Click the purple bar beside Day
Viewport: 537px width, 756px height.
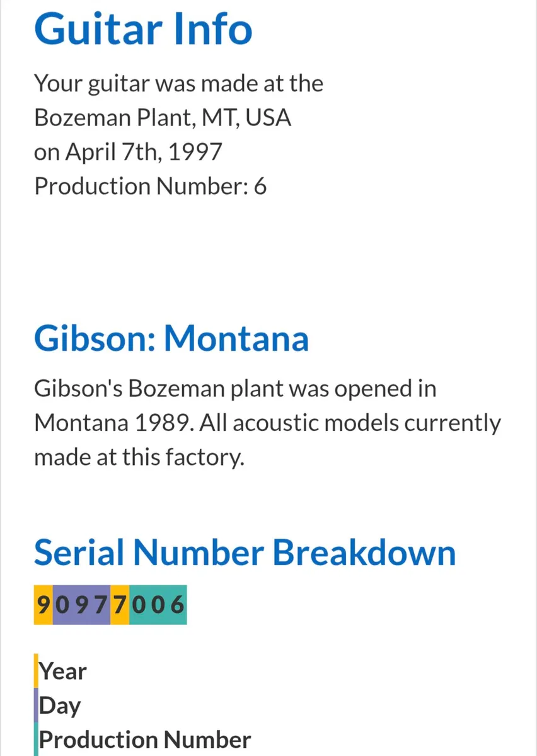coord(36,706)
